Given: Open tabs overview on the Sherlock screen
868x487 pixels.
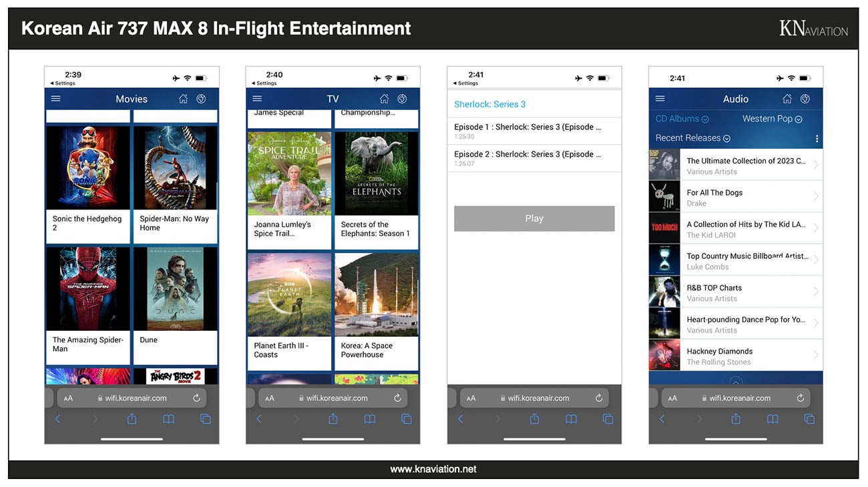Looking at the screenshot, I should pos(608,419).
